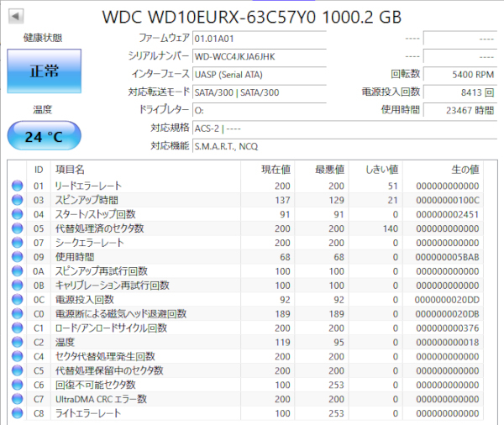This screenshot has width=504, height=425.
Task: Click status icon for 01 リードエラーレート
Action: coord(18,186)
